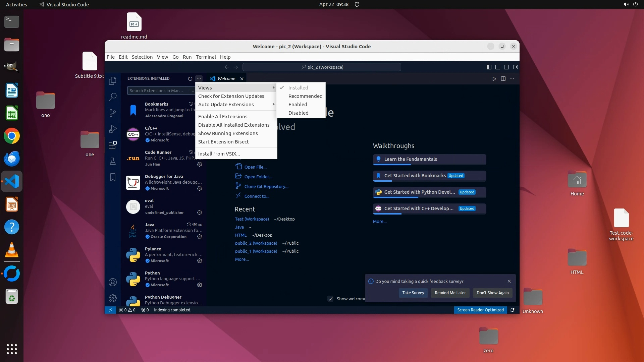
Task: Open the Clone Git Repository link
Action: (x=266, y=186)
